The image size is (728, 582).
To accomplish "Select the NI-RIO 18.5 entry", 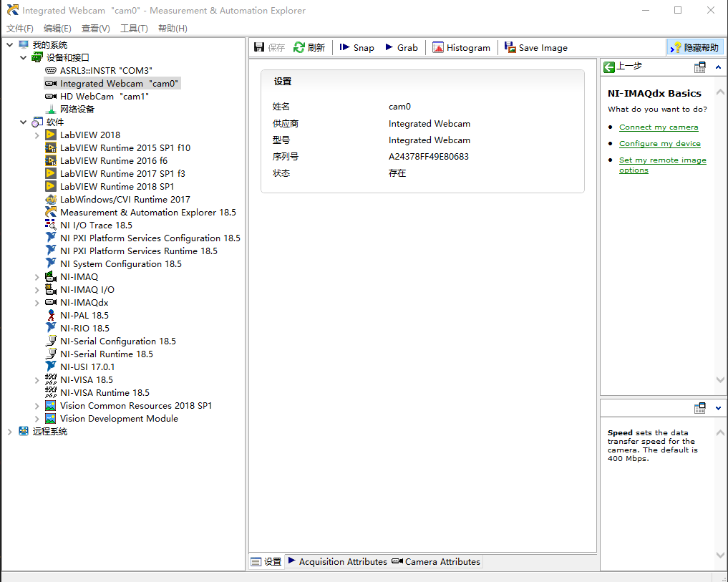I will click(84, 329).
